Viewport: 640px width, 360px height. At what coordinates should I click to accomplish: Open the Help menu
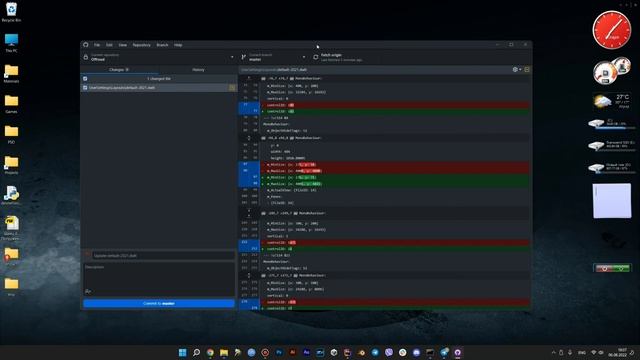click(x=178, y=45)
